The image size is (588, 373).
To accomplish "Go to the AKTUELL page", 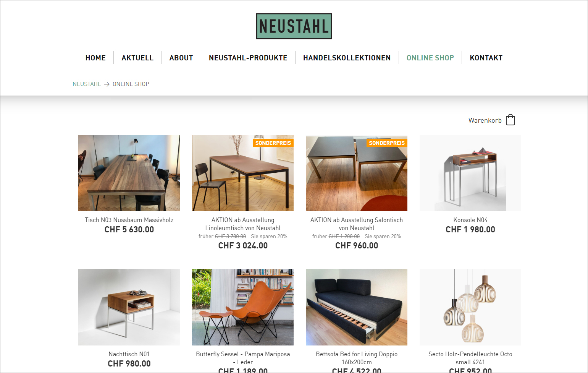I will point(137,58).
